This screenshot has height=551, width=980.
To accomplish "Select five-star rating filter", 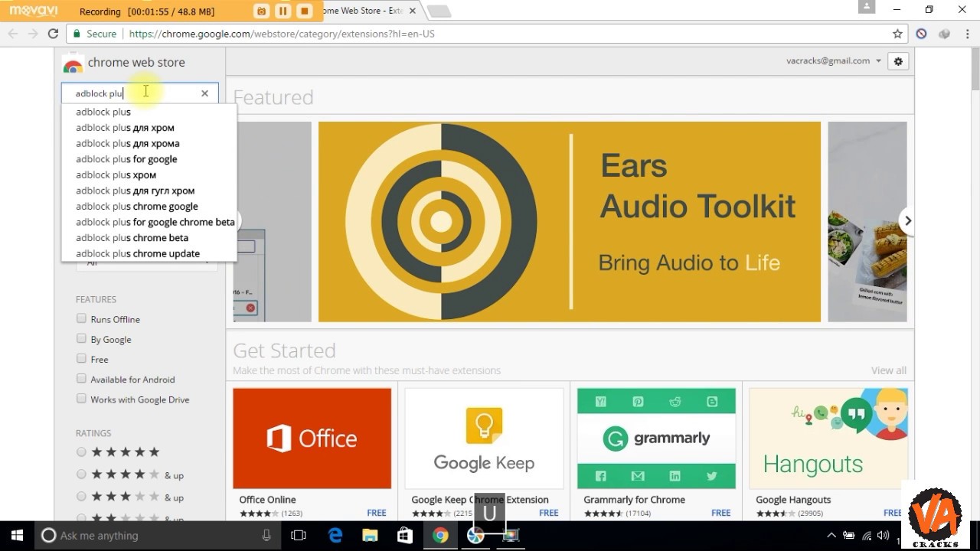I will [81, 452].
